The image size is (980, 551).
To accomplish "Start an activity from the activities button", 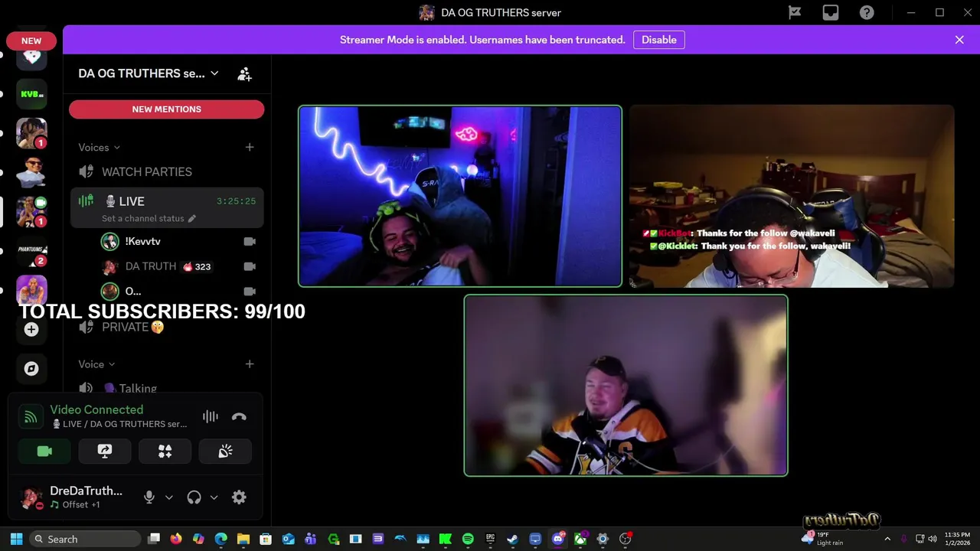I will (165, 452).
